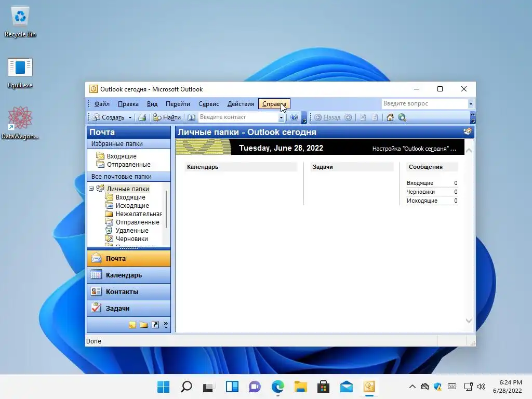Open Входящие link under Сообщения
This screenshot has width=532, height=399.
coord(420,183)
